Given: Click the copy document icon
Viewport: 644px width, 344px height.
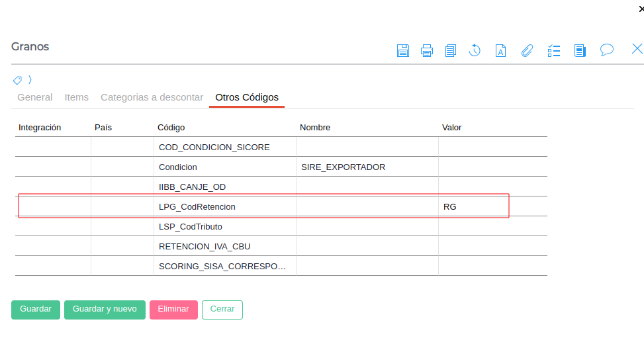Looking at the screenshot, I should (x=451, y=50).
